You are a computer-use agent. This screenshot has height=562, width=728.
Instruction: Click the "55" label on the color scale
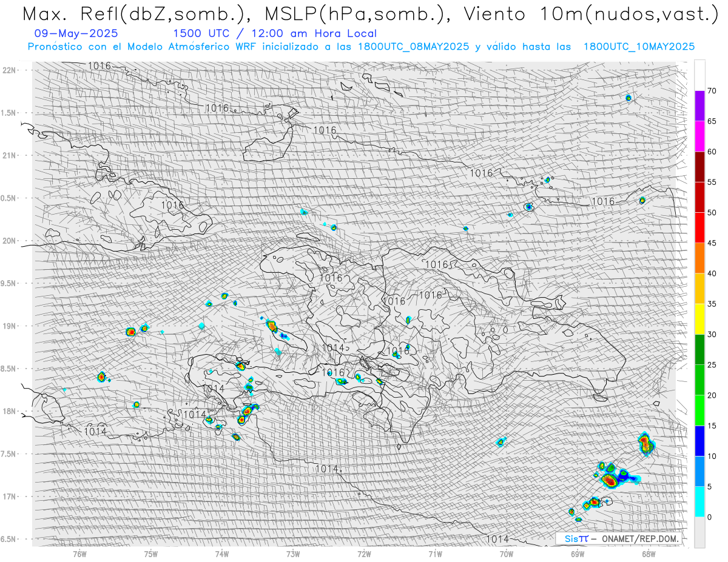(x=712, y=182)
